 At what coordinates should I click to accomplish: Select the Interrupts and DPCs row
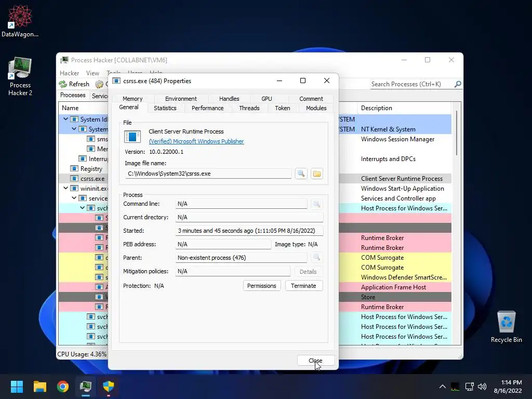[388, 159]
